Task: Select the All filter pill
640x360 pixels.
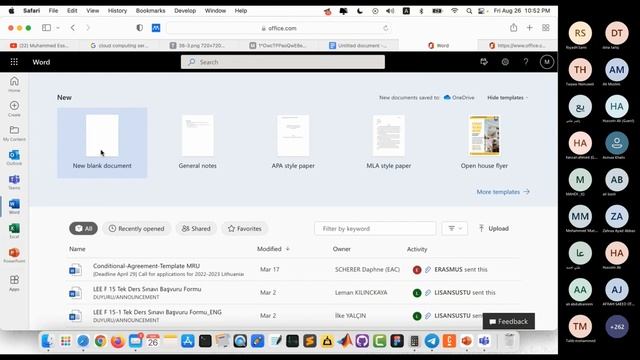Action: pyautogui.click(x=83, y=229)
